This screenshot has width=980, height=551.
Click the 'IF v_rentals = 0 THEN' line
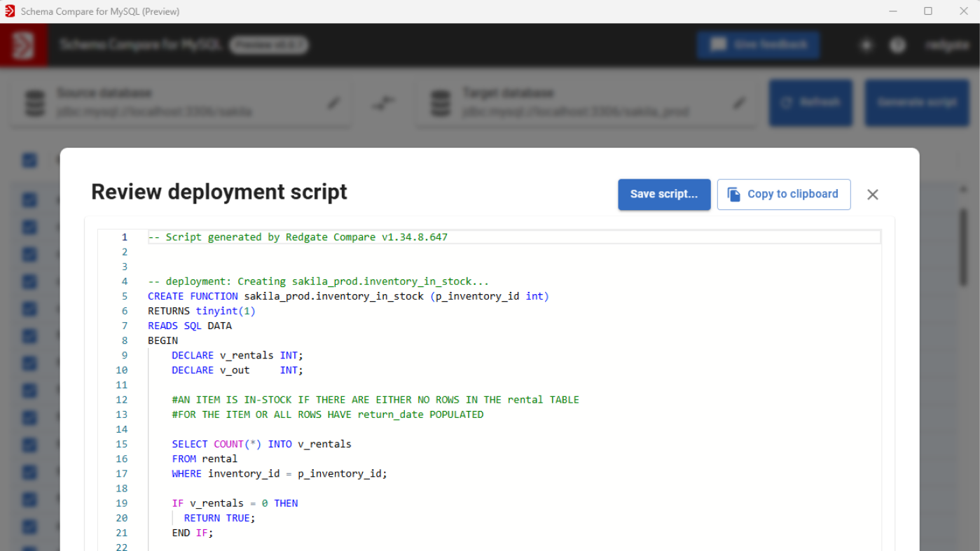pos(235,503)
